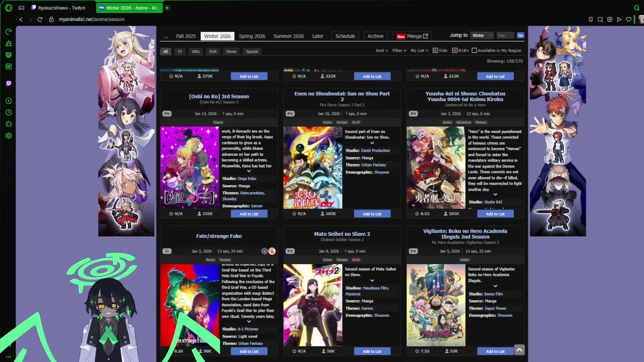Image resolution: width=644 pixels, height=362 pixels.
Task: Click the PV badge on Mato Seihei no Slave 2
Action: (290, 251)
